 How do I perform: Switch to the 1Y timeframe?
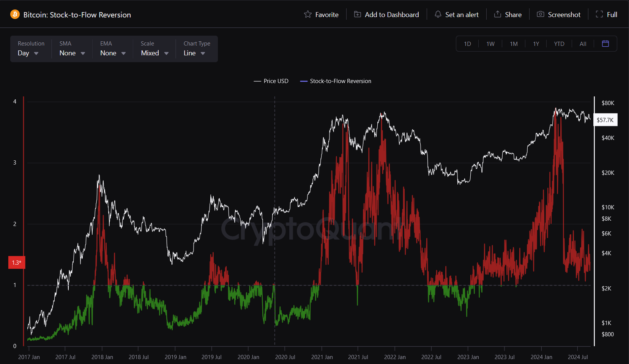[536, 44]
